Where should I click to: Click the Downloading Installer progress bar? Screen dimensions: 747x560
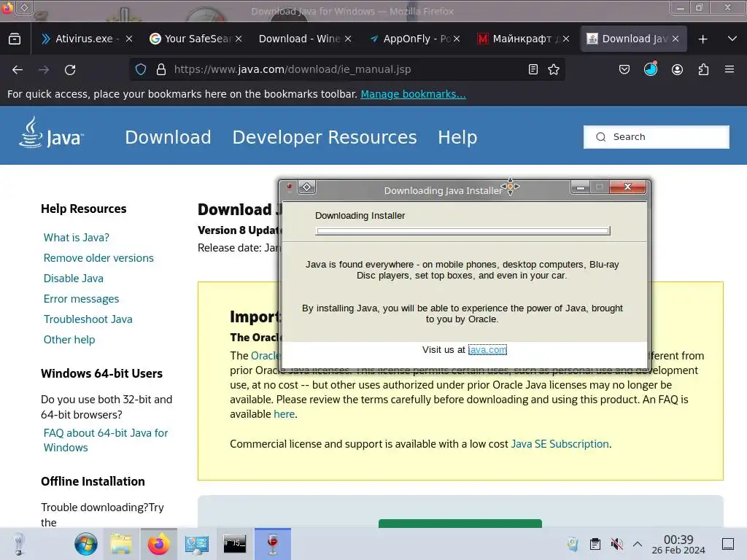pos(462,231)
